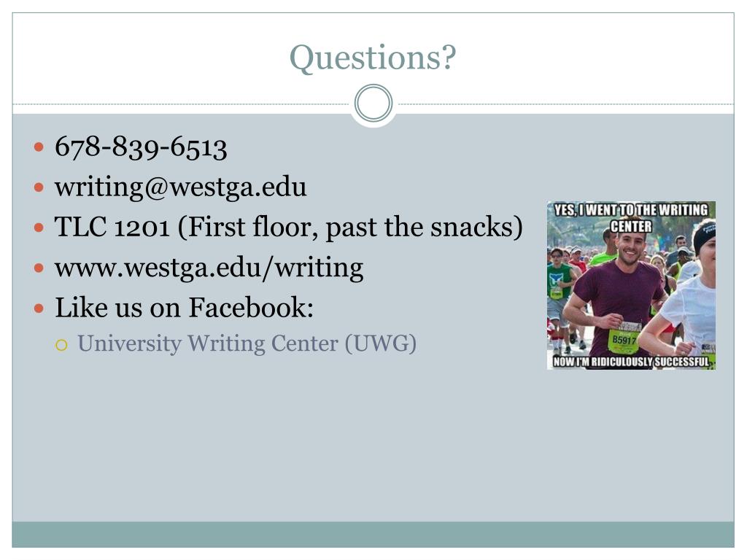Click the phone number 678-839-6513
This screenshot has height=560, width=747.
click(x=141, y=147)
